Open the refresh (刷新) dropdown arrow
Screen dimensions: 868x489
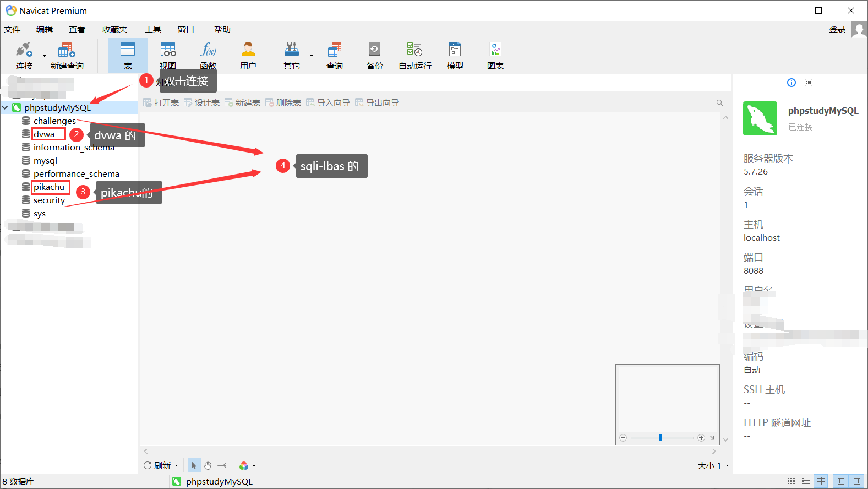pyautogui.click(x=176, y=466)
